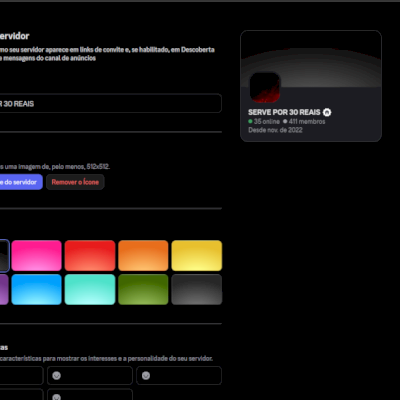Select the red banner color swatch

[x=90, y=255]
